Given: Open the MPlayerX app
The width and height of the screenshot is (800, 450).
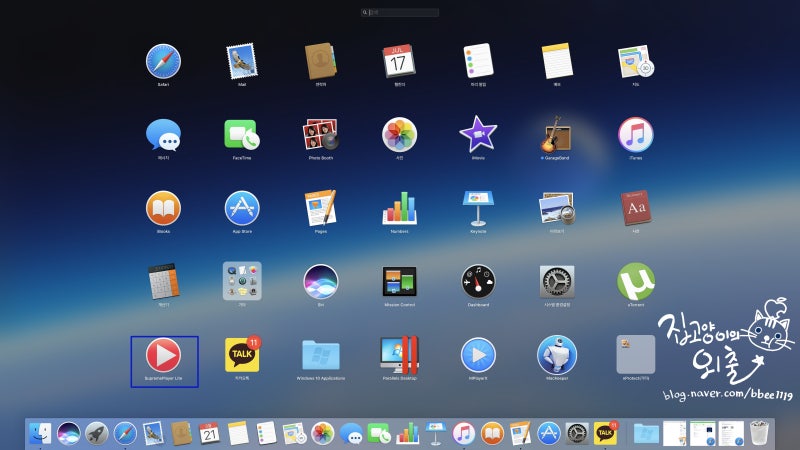Looking at the screenshot, I should click(478, 355).
